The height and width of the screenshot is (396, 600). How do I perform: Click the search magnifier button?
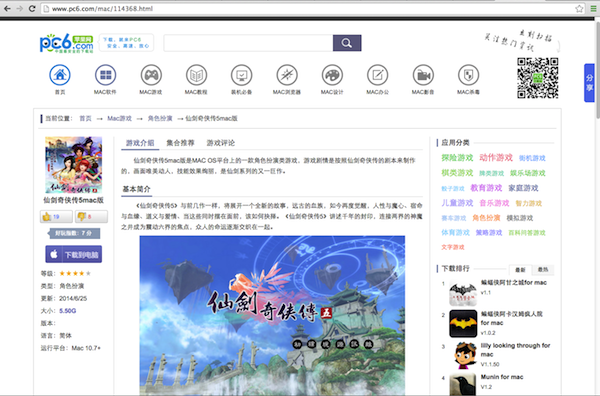[347, 43]
